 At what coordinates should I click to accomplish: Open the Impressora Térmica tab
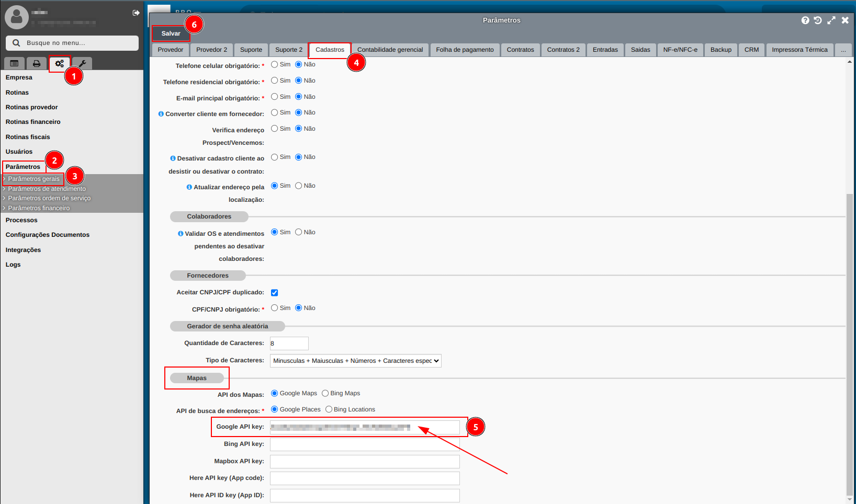click(x=799, y=50)
